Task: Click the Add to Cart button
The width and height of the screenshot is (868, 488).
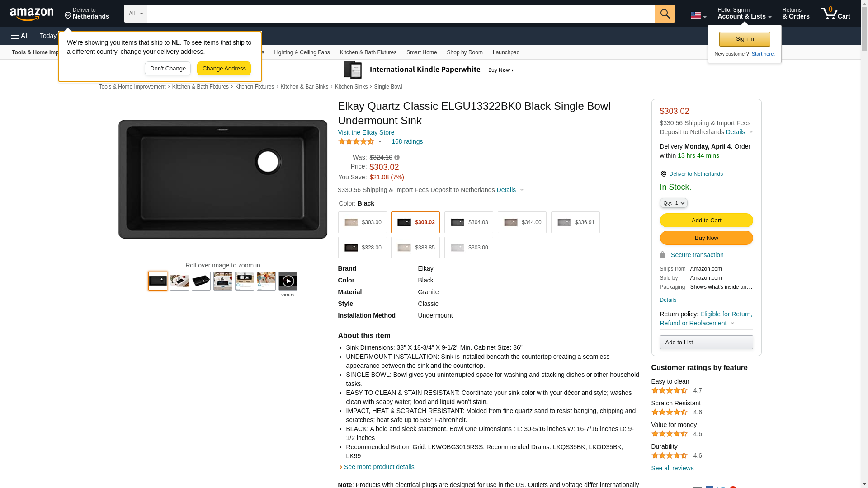Action: pyautogui.click(x=706, y=221)
